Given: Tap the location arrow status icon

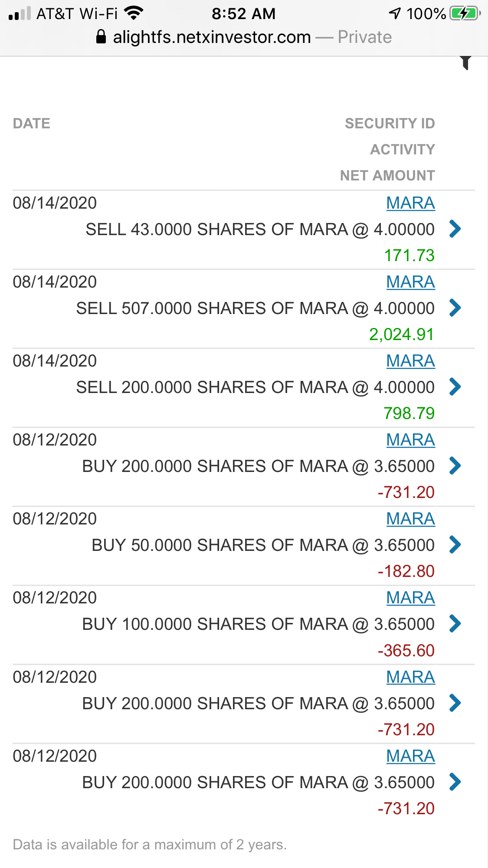Looking at the screenshot, I should (395, 13).
